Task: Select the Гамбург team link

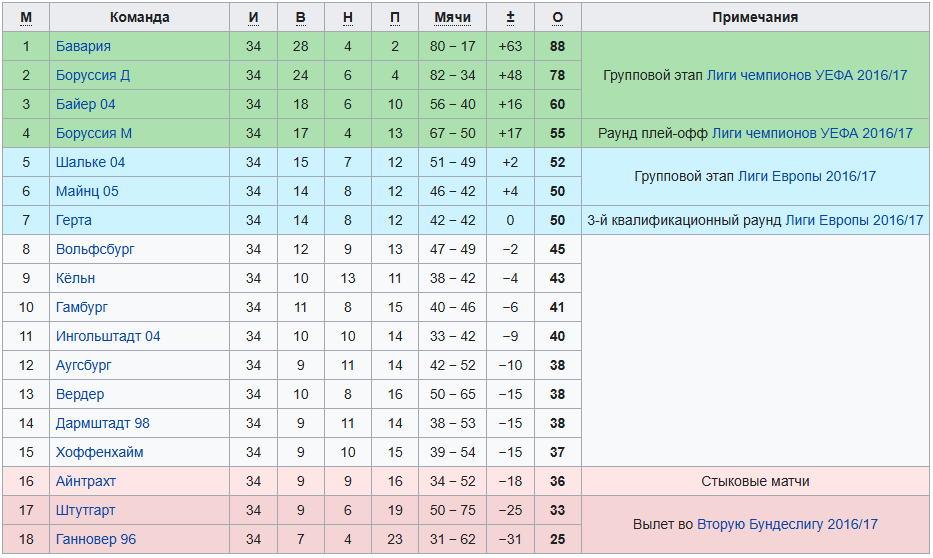Action: point(82,307)
